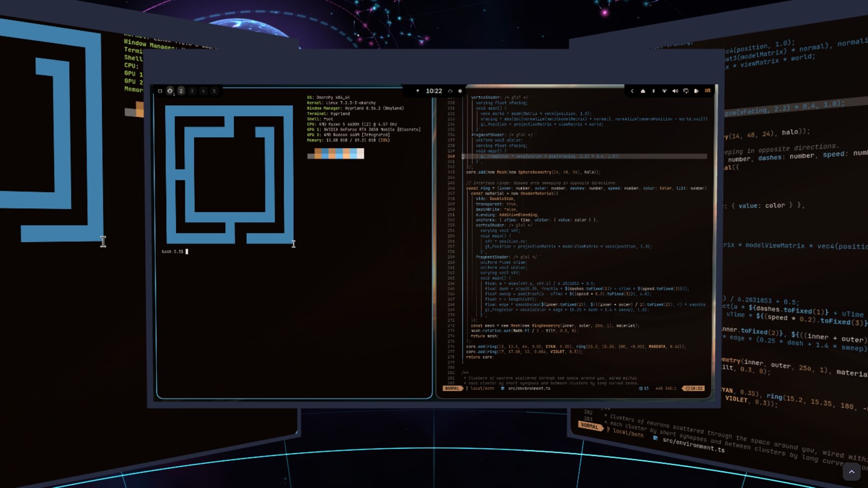Click the local/both branch label in statusline
This screenshot has width=868, height=488.
(x=483, y=388)
